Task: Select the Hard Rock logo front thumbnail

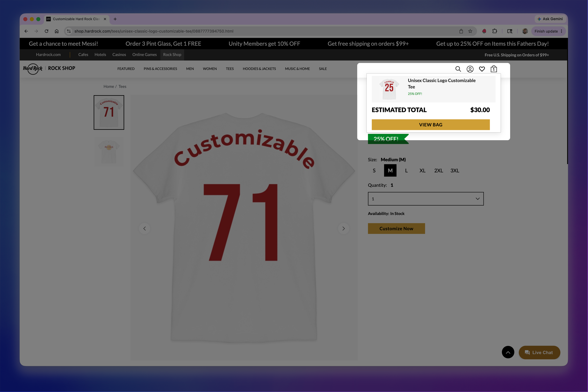Action: [x=109, y=152]
